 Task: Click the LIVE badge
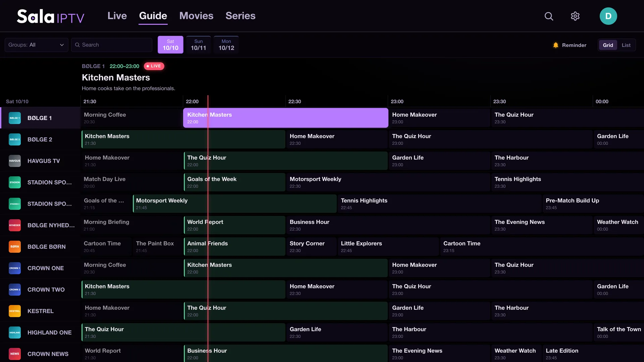coord(154,66)
